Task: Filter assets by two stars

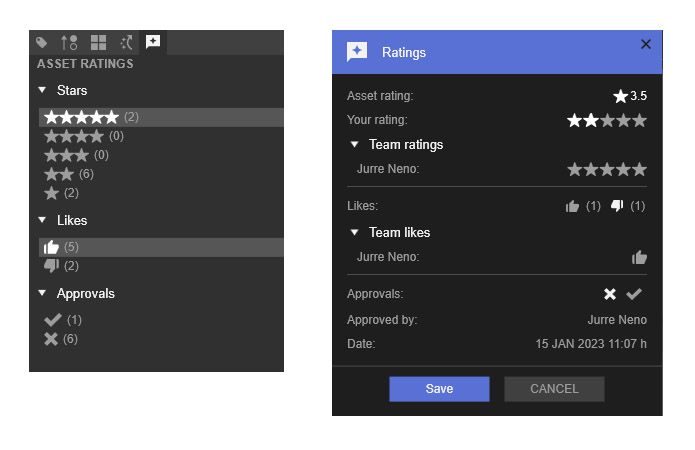Action: tap(59, 174)
